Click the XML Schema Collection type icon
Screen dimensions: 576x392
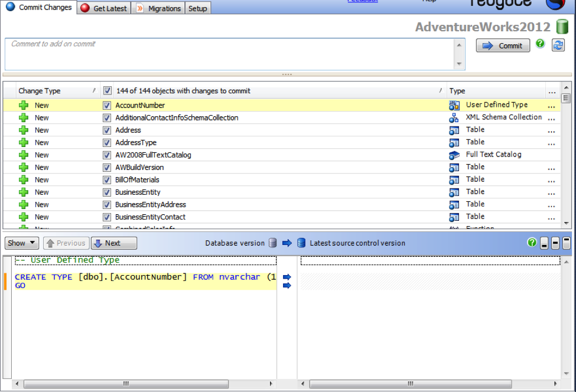pos(454,118)
